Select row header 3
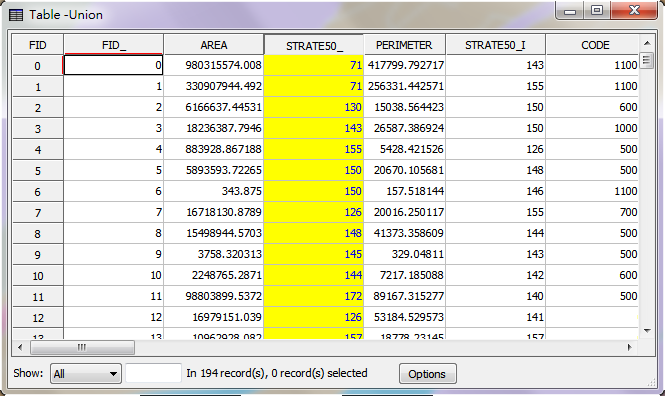 pos(38,129)
